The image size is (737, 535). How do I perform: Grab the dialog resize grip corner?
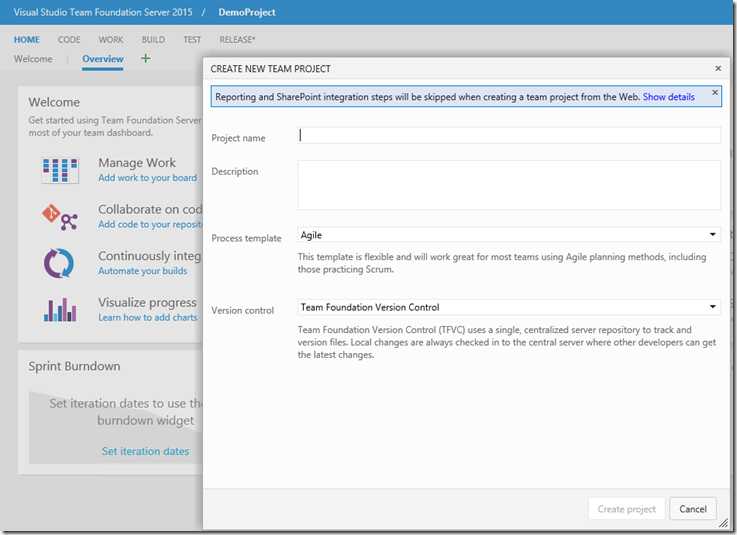723,523
